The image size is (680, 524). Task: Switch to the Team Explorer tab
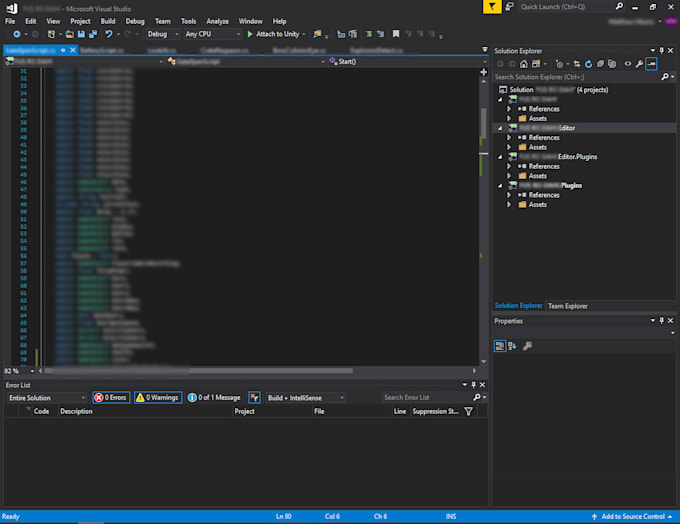click(x=567, y=306)
